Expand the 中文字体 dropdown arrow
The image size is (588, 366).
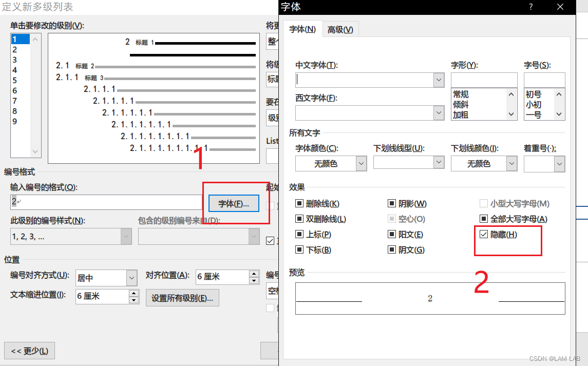point(439,80)
